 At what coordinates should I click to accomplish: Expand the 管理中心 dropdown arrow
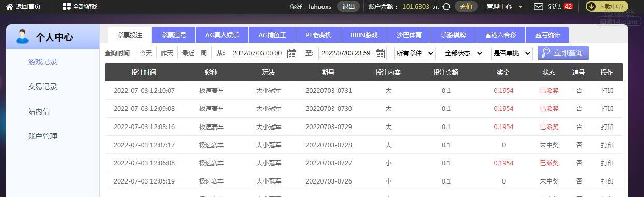tap(521, 7)
